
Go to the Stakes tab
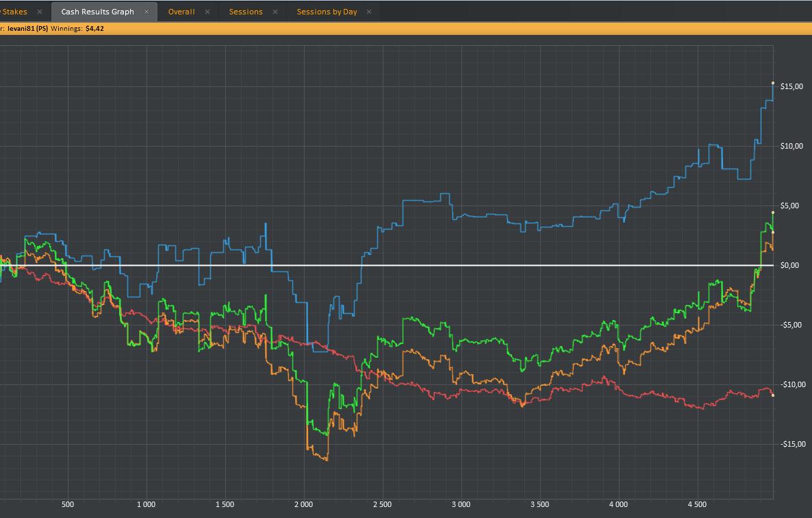tap(15, 12)
